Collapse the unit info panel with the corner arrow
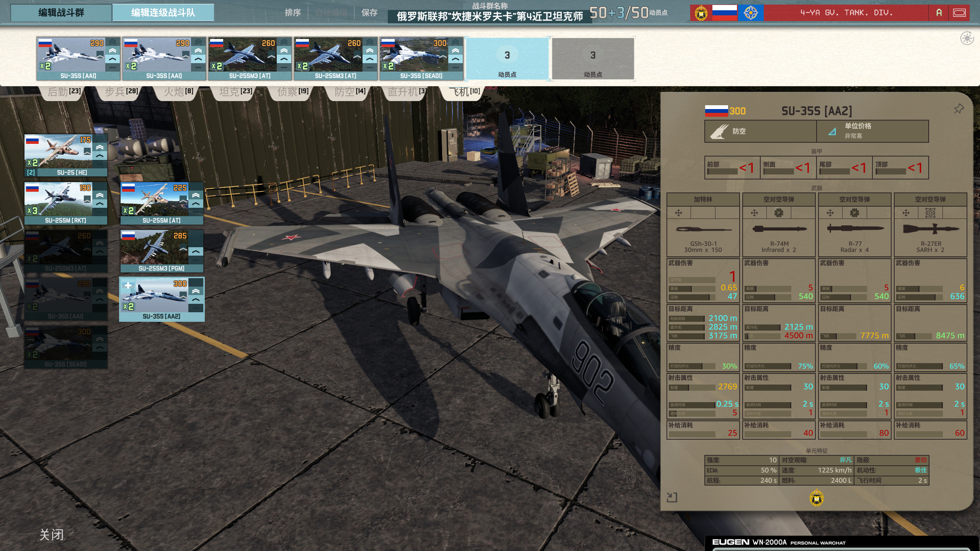 point(672,497)
